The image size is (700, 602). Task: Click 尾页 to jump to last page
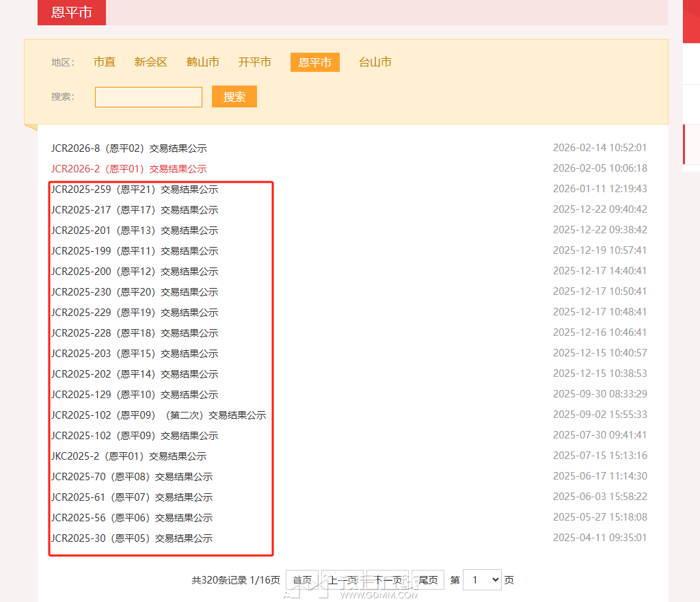pos(427,579)
